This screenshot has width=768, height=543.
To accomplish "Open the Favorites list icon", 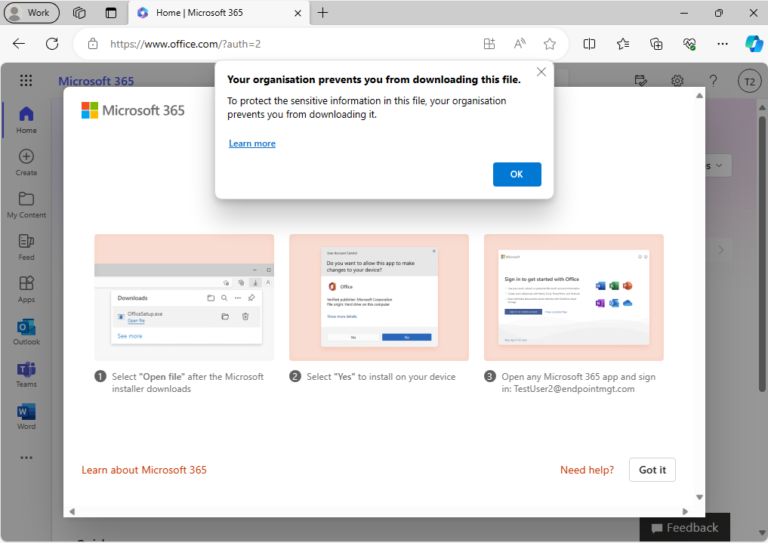I will coord(623,44).
